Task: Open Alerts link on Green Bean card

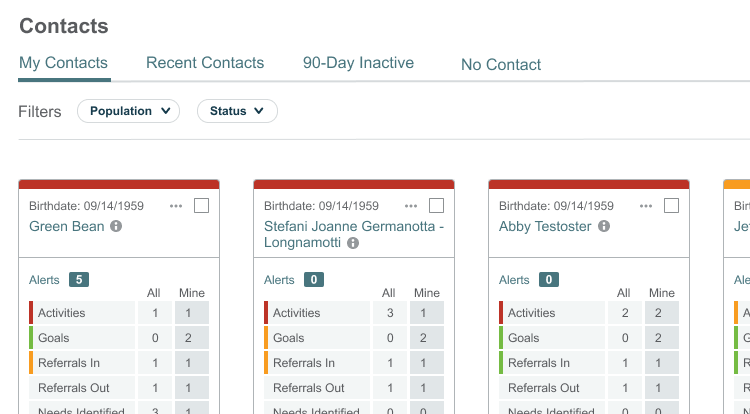Action: [x=44, y=280]
